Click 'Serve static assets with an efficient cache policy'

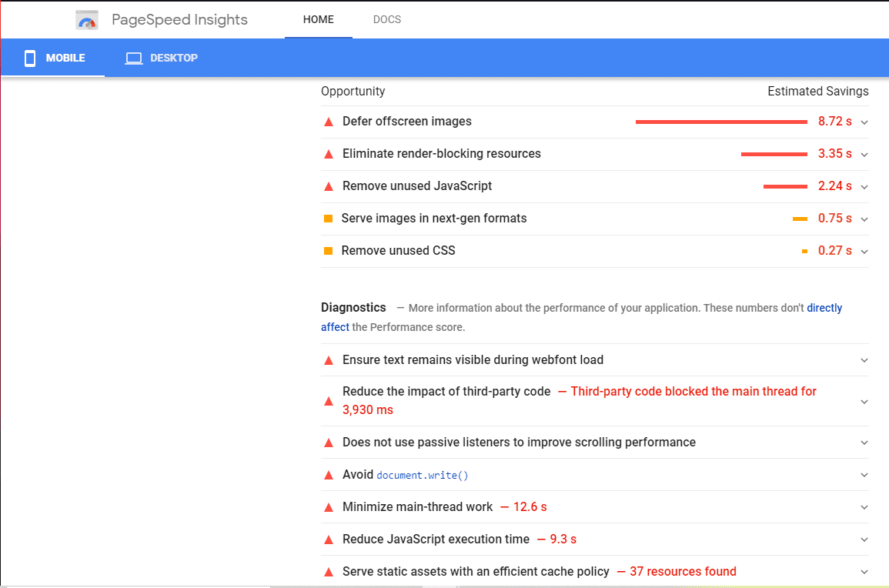(x=476, y=572)
